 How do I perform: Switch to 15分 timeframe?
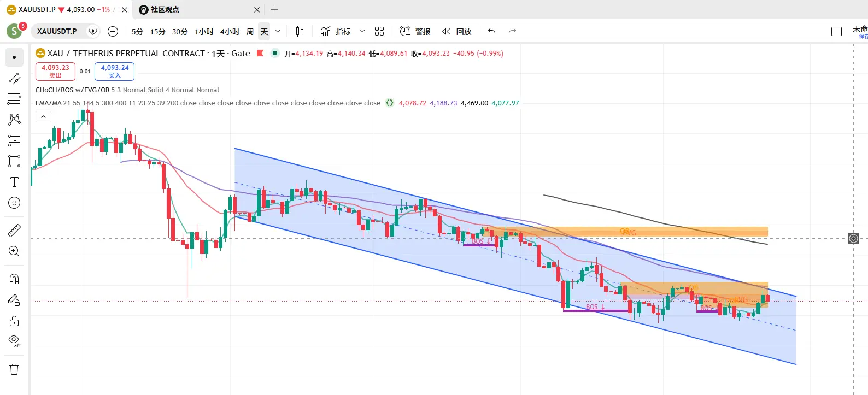(158, 32)
